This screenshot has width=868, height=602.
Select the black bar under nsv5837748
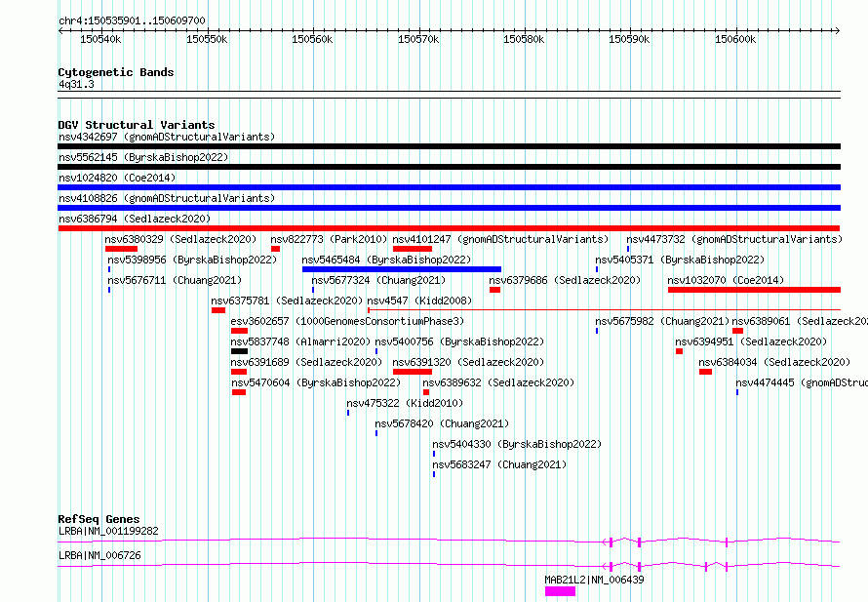[x=240, y=351]
